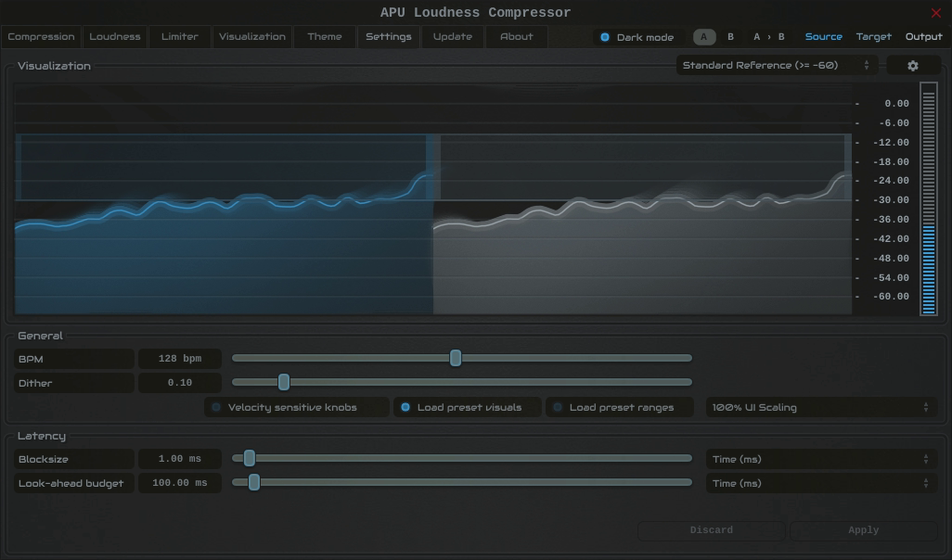This screenshot has height=560, width=952.
Task: Copy A to B
Action: click(768, 37)
